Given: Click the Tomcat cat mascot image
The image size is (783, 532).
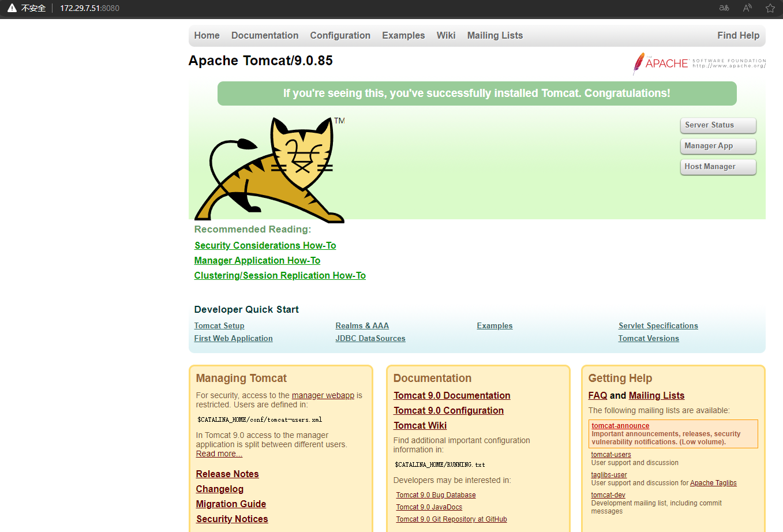Looking at the screenshot, I should 269,170.
